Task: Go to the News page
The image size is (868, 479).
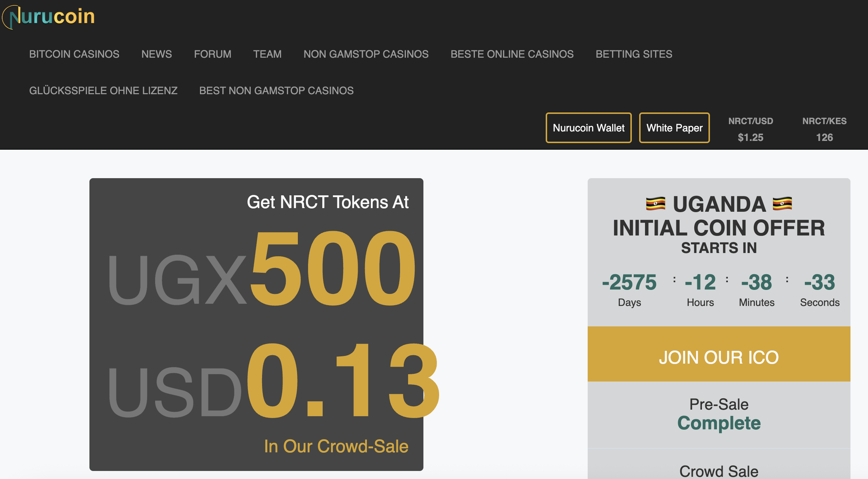Action: tap(156, 54)
